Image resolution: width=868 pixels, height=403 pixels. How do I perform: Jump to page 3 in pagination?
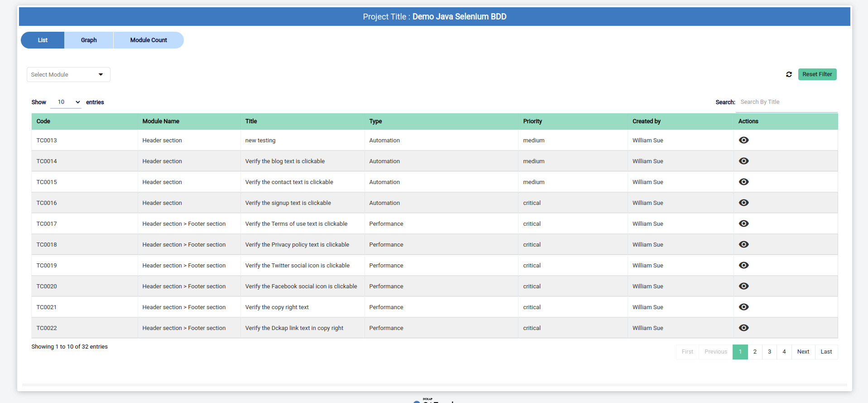769,352
